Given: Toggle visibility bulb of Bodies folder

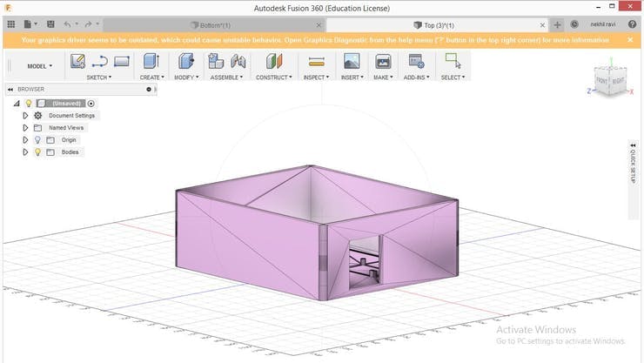Looking at the screenshot, I should (37, 152).
